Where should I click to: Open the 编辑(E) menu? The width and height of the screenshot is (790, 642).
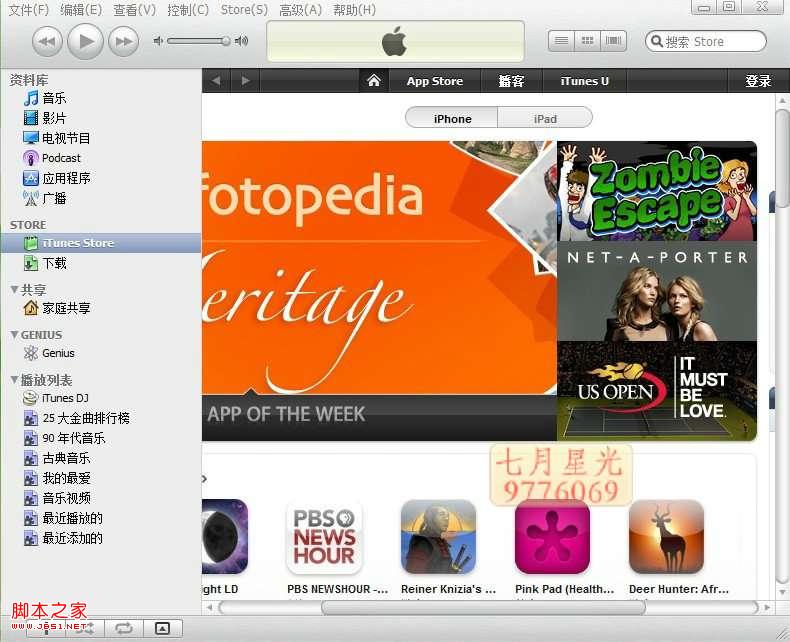pos(81,10)
